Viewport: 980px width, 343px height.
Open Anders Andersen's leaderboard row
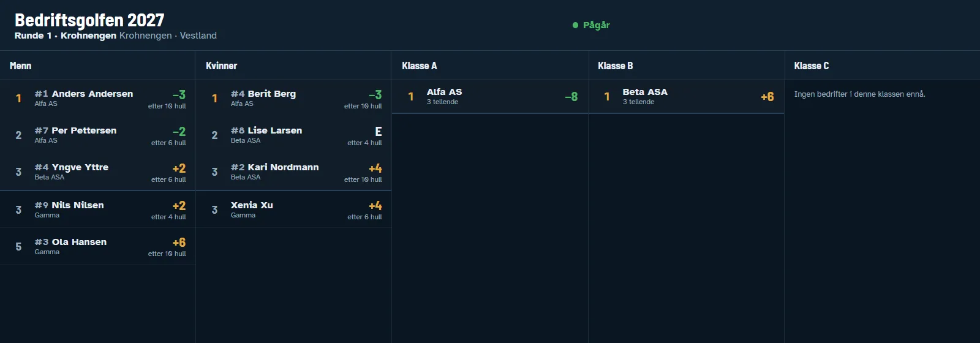[98, 98]
